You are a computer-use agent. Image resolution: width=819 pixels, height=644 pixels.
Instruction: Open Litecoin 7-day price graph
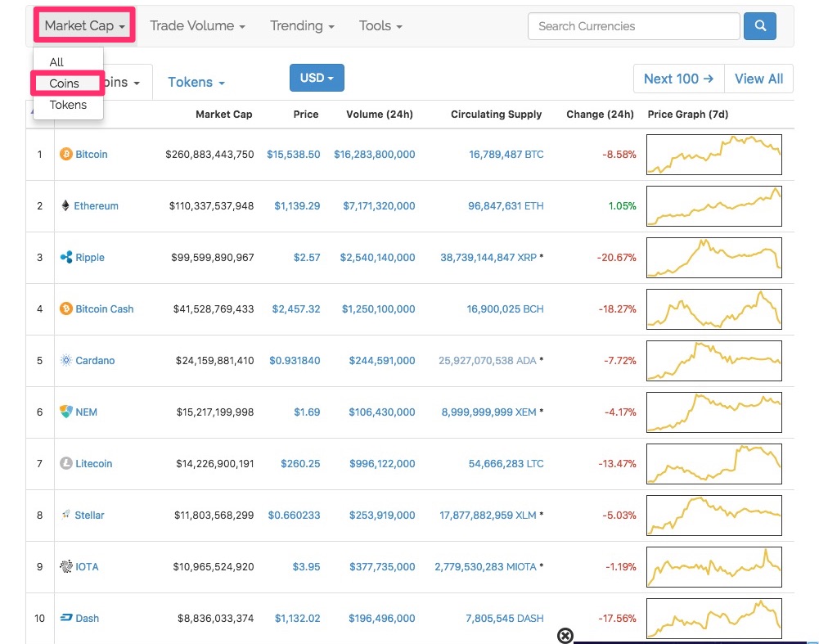(714, 464)
